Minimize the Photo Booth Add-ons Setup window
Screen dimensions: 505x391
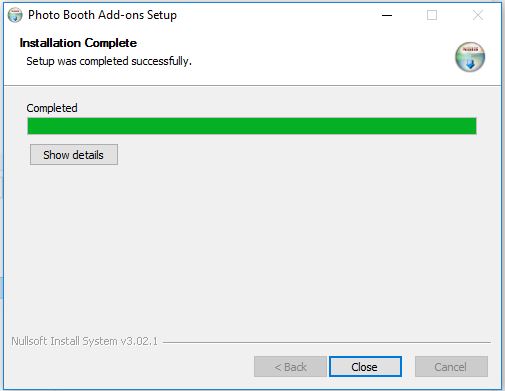coord(387,15)
